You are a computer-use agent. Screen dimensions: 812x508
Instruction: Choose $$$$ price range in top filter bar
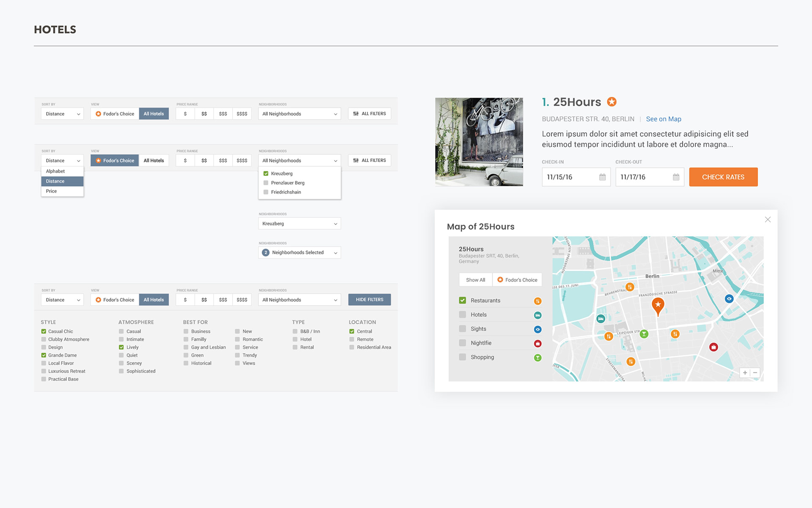242,114
